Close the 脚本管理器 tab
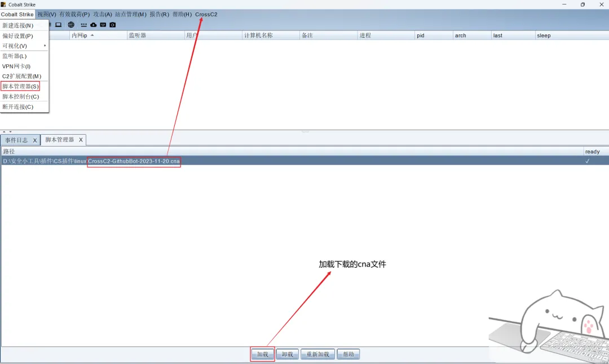 [x=81, y=140]
